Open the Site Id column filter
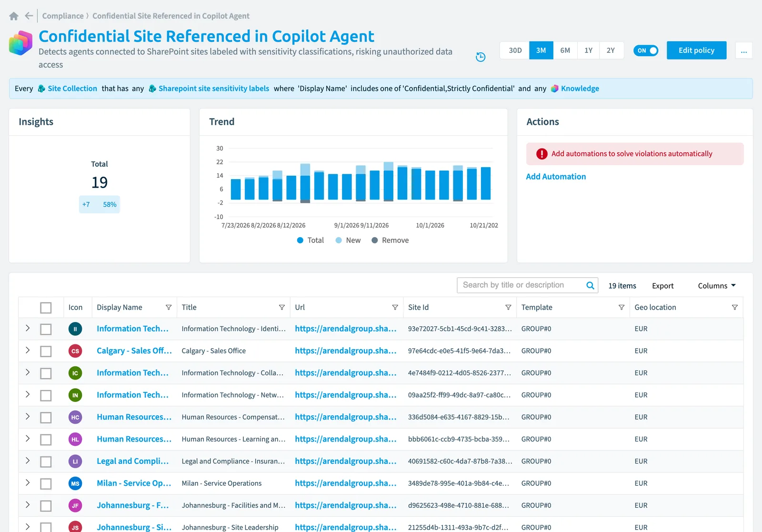Screen dimensions: 762x532 508,308
